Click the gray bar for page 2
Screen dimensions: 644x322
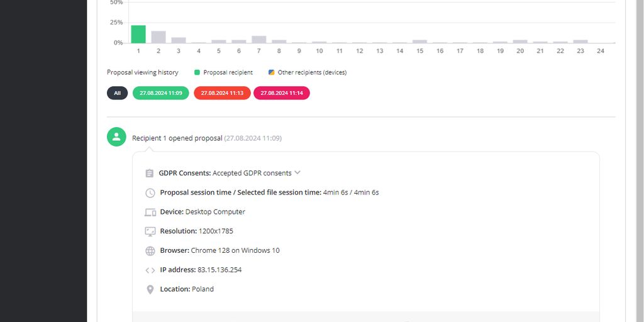pyautogui.click(x=158, y=37)
